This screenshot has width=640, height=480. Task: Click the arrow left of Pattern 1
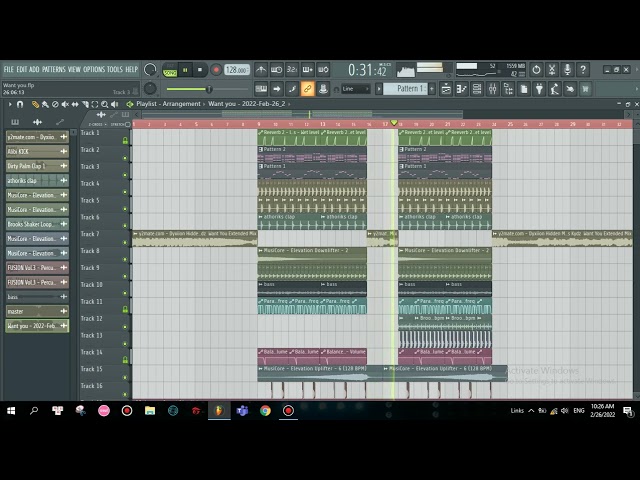pyautogui.click(x=379, y=89)
